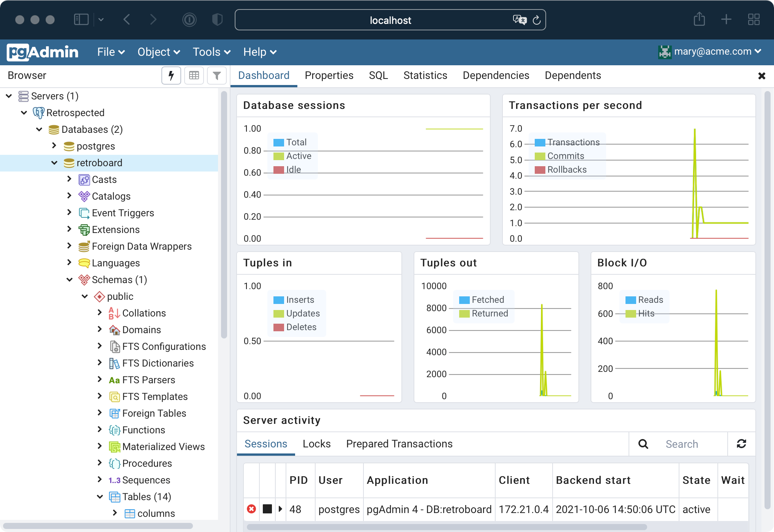Screen dimensions: 774x532
Task: Click the Retrospected server elephant icon
Action: coord(38,113)
